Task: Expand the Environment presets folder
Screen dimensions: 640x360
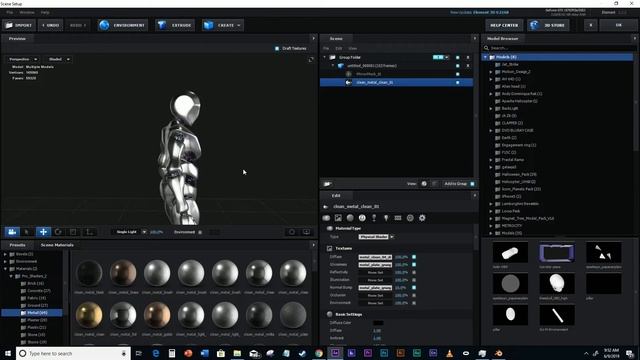Action: [5, 261]
